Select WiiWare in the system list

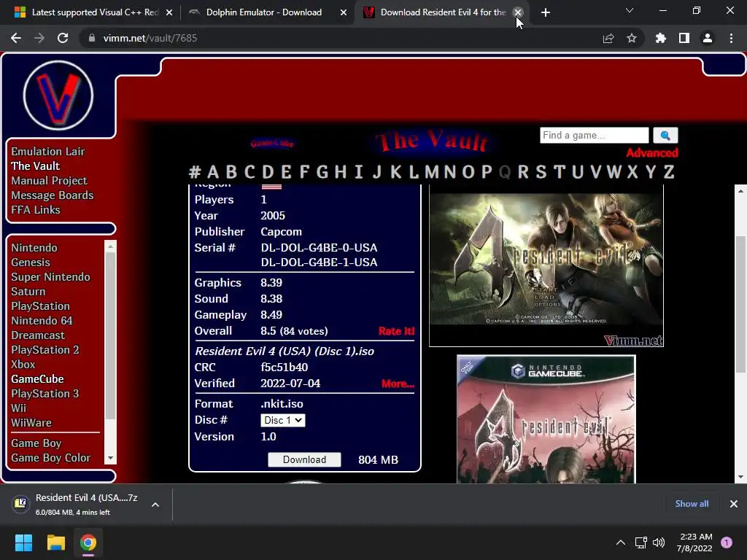pos(31,423)
